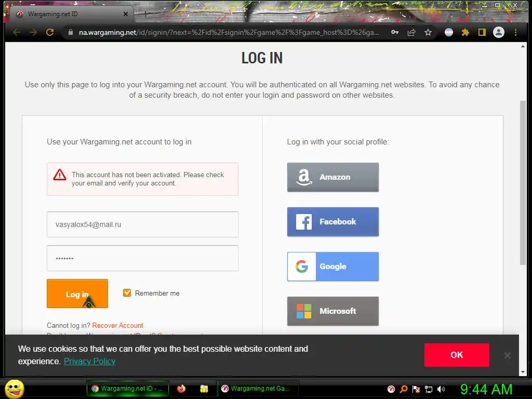This screenshot has height=399, width=532.
Task: Uncheck the Remember me checkbox
Action: click(x=127, y=292)
